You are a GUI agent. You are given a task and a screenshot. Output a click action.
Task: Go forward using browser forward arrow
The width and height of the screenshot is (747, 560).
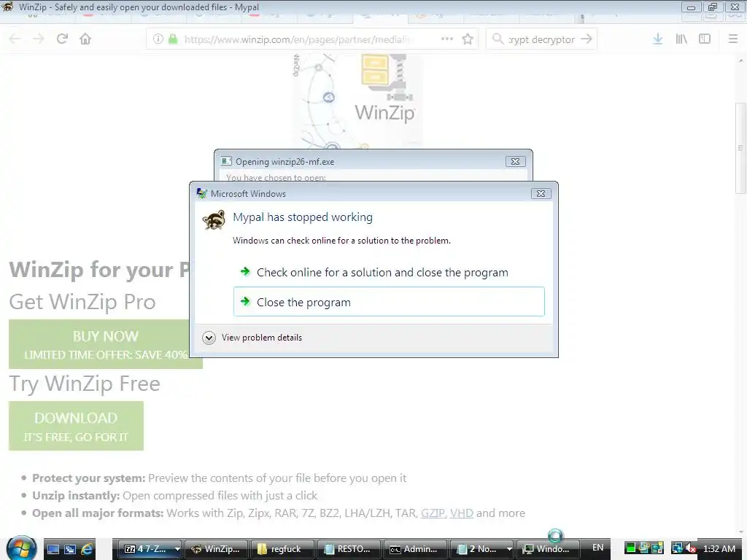(38, 39)
